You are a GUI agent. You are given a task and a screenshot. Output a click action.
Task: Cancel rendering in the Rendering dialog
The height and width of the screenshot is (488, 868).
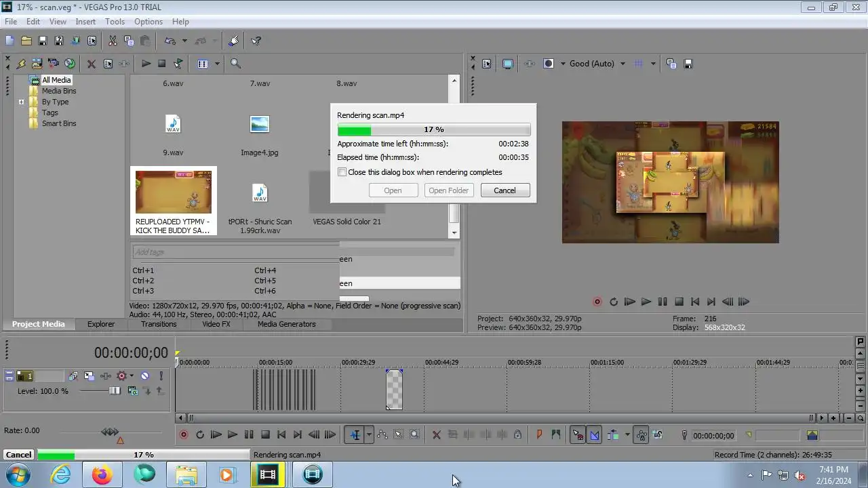(505, 190)
